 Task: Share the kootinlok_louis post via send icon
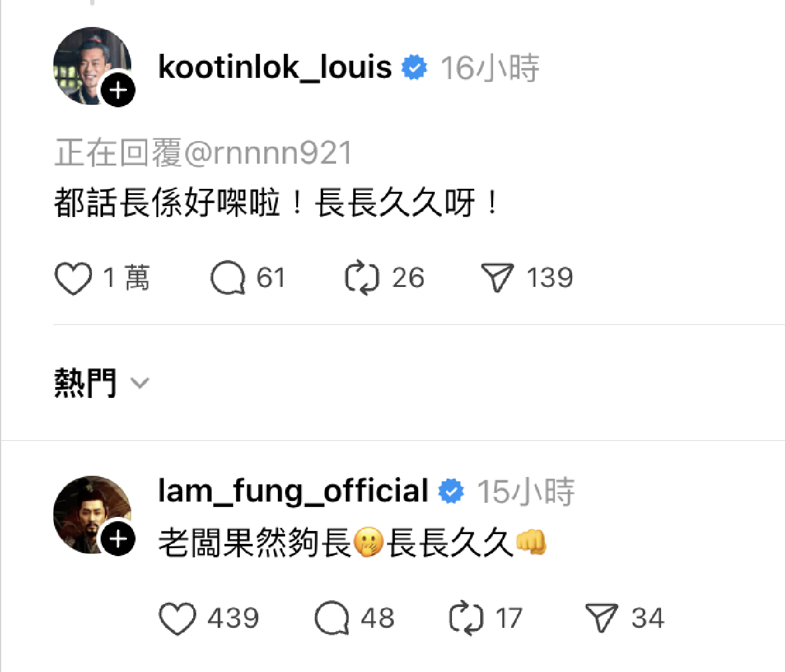pos(497,278)
